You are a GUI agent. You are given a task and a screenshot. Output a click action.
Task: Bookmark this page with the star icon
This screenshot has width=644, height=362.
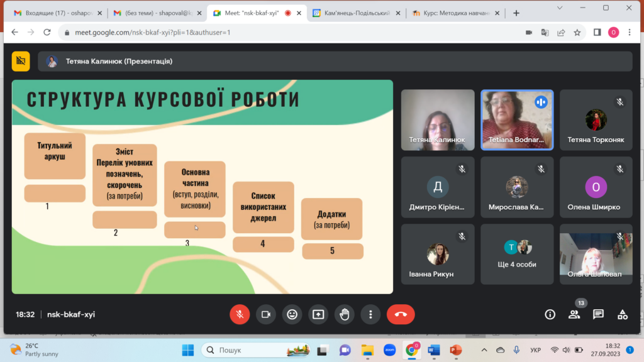577,33
